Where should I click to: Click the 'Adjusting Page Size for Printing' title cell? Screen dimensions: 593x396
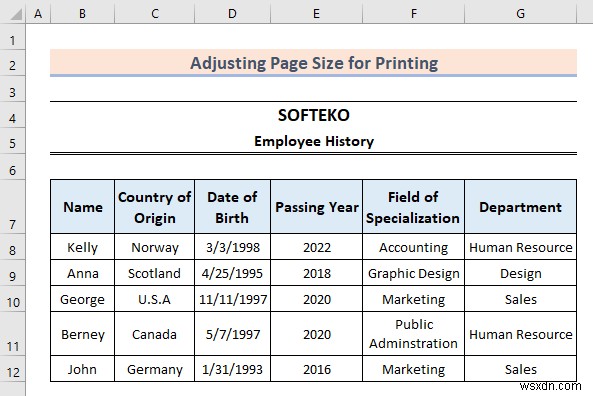point(314,62)
